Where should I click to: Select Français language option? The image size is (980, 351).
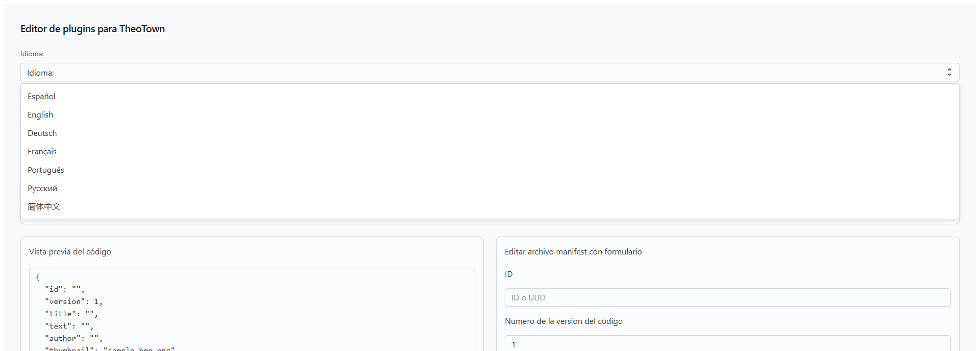[x=489, y=151]
